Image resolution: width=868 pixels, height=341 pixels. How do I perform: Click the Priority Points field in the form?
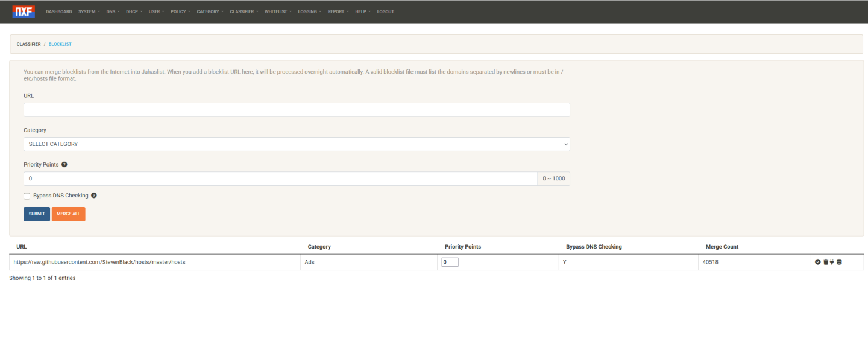[280, 179]
